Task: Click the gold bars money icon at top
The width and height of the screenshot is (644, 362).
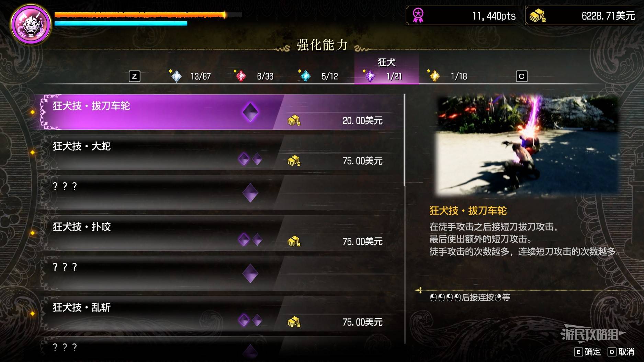Action: click(538, 16)
